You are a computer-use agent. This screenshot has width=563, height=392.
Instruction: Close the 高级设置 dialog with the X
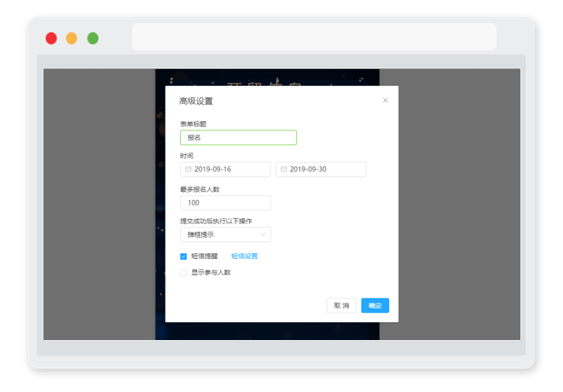pos(386,101)
